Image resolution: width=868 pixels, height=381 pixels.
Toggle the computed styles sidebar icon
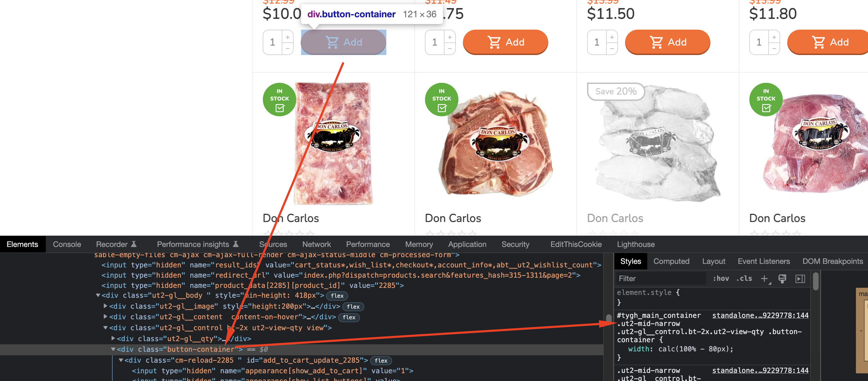pos(800,279)
